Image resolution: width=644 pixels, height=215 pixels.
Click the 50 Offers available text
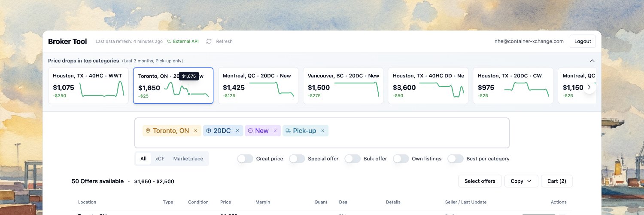click(97, 181)
